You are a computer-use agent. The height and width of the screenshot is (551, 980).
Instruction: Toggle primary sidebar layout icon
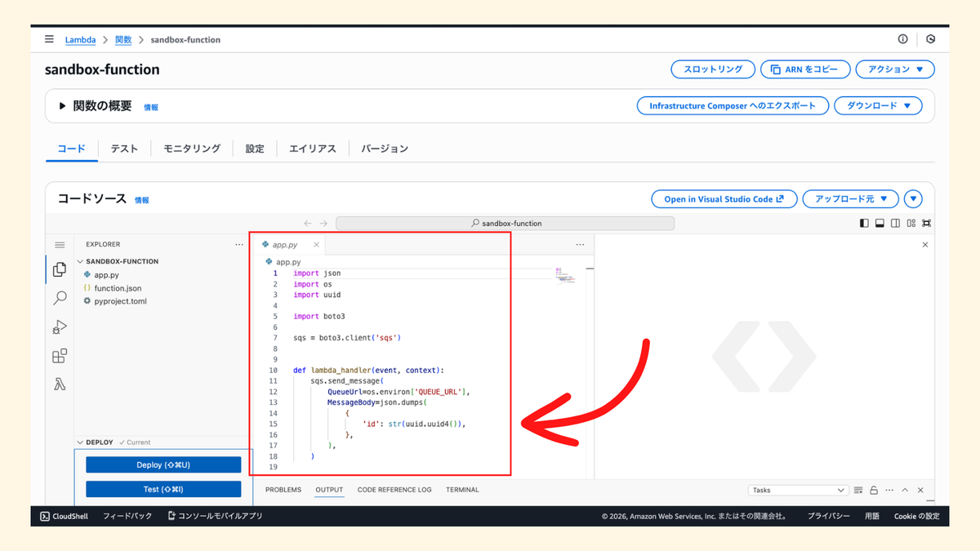865,224
